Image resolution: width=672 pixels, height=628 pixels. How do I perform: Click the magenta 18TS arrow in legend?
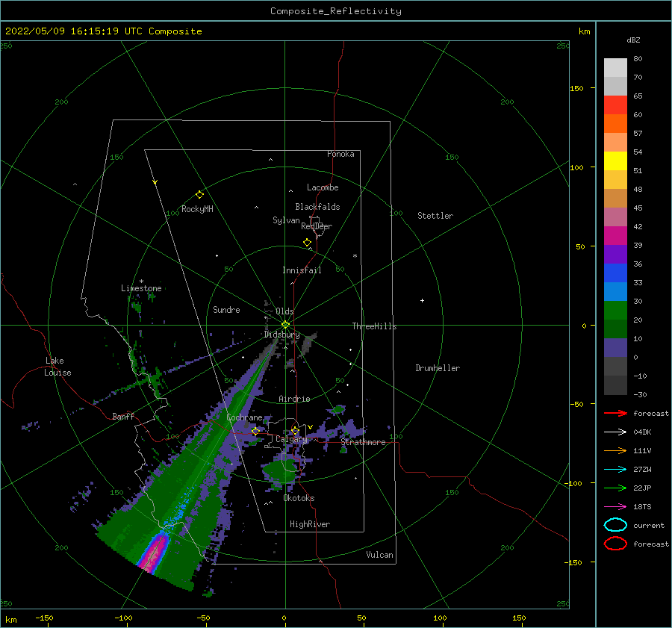(x=615, y=507)
